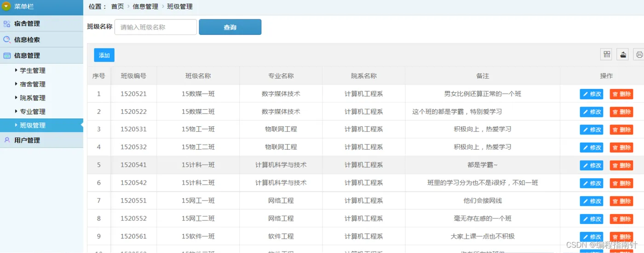Click 删除 for 15物工二班
Screen dimensions: 644x253
(x=621, y=148)
